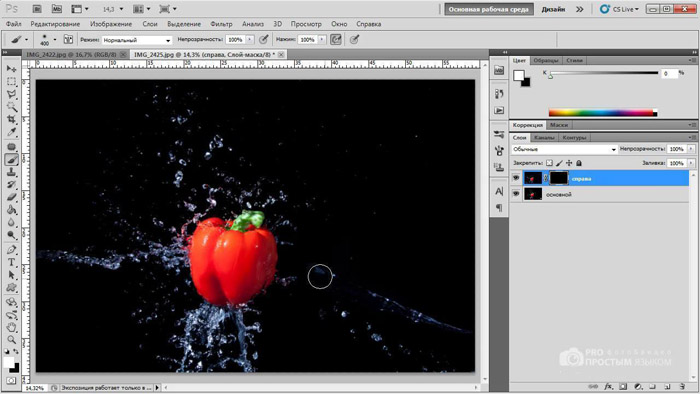Open the Фильтр menu
The height and width of the screenshot is (394, 700).
tap(221, 24)
